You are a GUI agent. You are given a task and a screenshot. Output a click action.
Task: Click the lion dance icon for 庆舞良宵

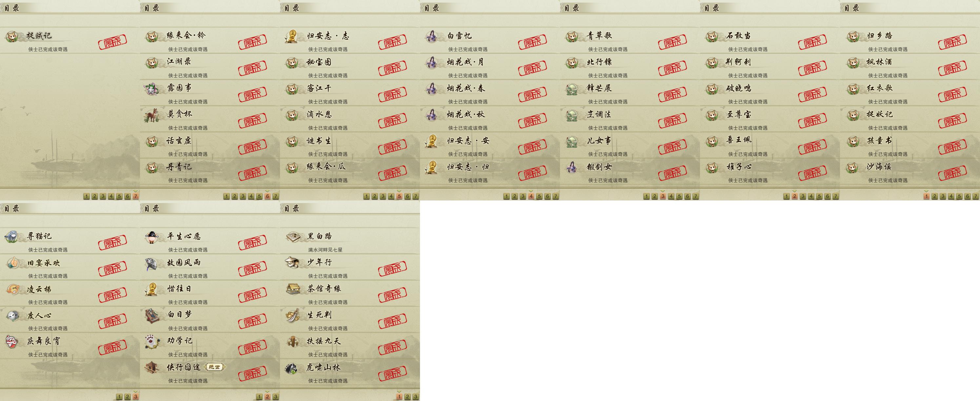point(12,341)
